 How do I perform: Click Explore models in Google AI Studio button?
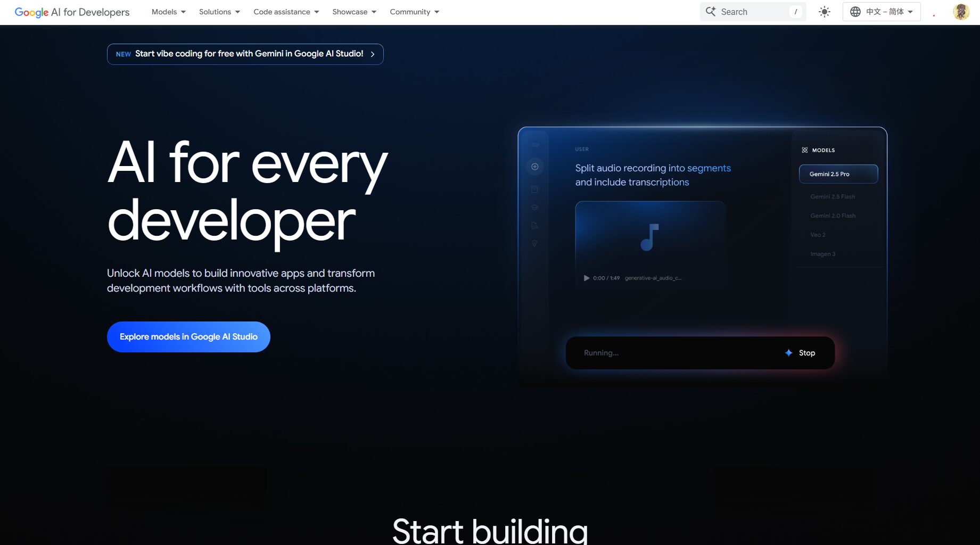point(188,337)
